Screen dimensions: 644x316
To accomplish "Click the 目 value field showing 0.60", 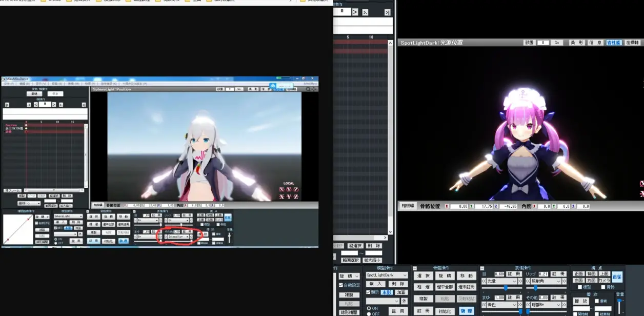I will (499, 274).
